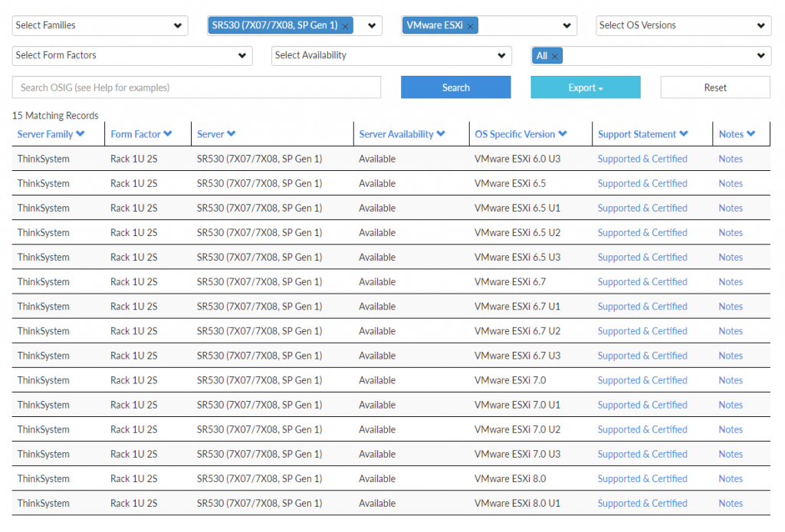Select the 15 Matching Records text
The height and width of the screenshot is (532, 785).
[55, 116]
